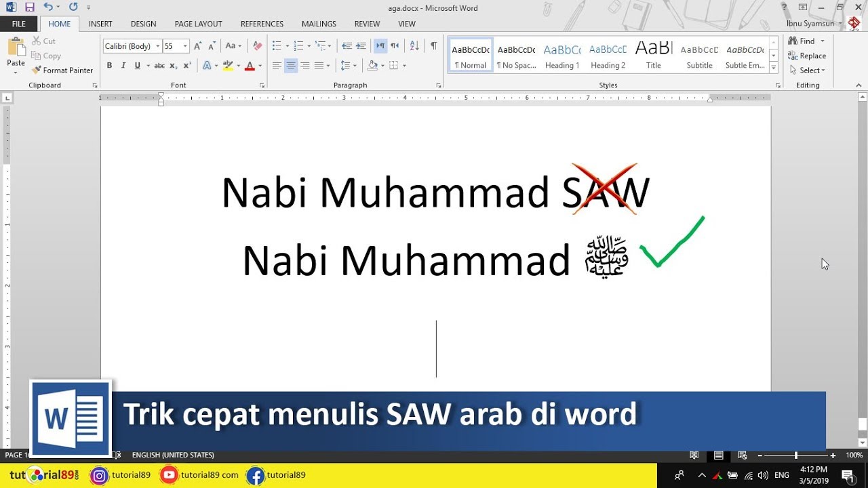Apply text effects and typography
868x488 pixels.
click(x=207, y=66)
